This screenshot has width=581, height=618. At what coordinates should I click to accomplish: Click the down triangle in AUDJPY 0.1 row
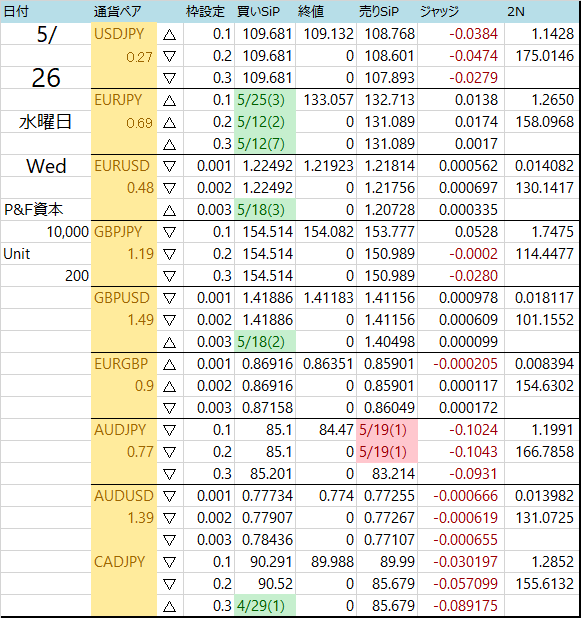[169, 431]
